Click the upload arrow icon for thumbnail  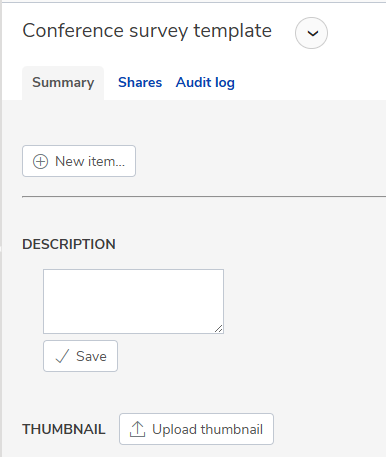[137, 429]
